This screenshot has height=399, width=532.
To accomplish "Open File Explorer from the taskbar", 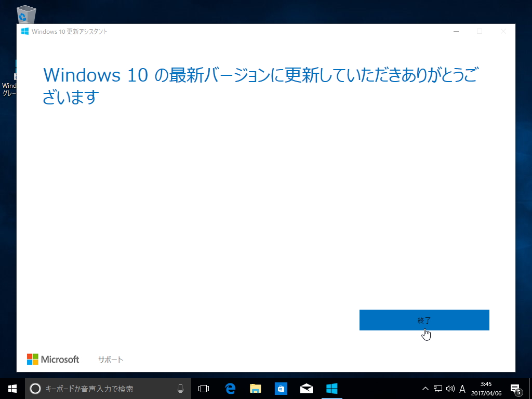I will click(254, 388).
